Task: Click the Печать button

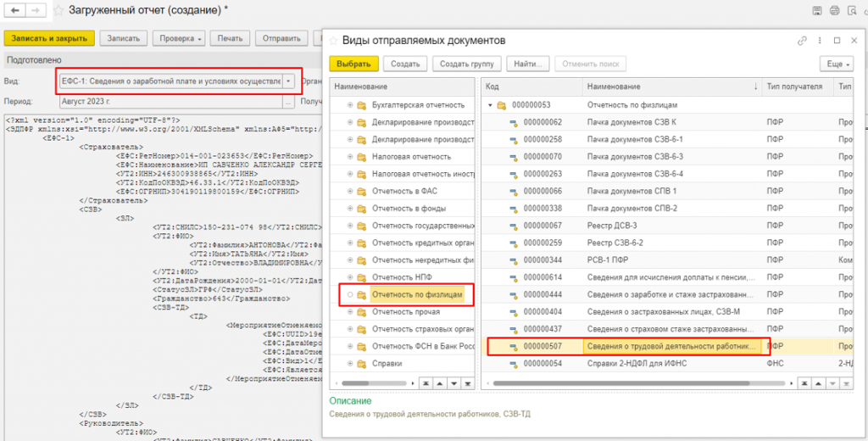Action: 230,38
